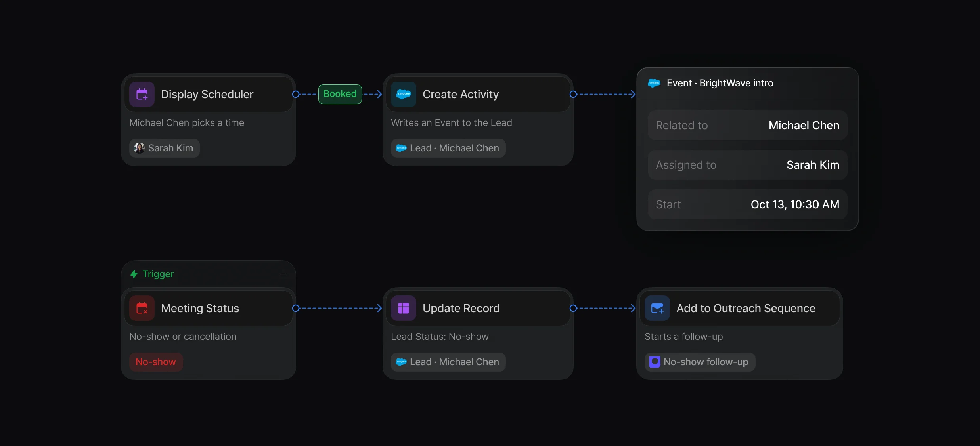Select the Update Record node title

pyautogui.click(x=461, y=308)
